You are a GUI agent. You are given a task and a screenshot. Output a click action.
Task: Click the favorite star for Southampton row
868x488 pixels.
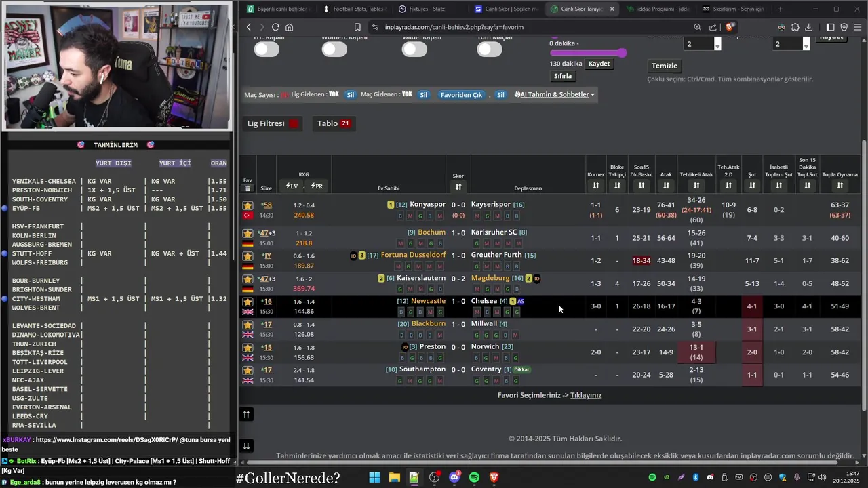pos(248,370)
